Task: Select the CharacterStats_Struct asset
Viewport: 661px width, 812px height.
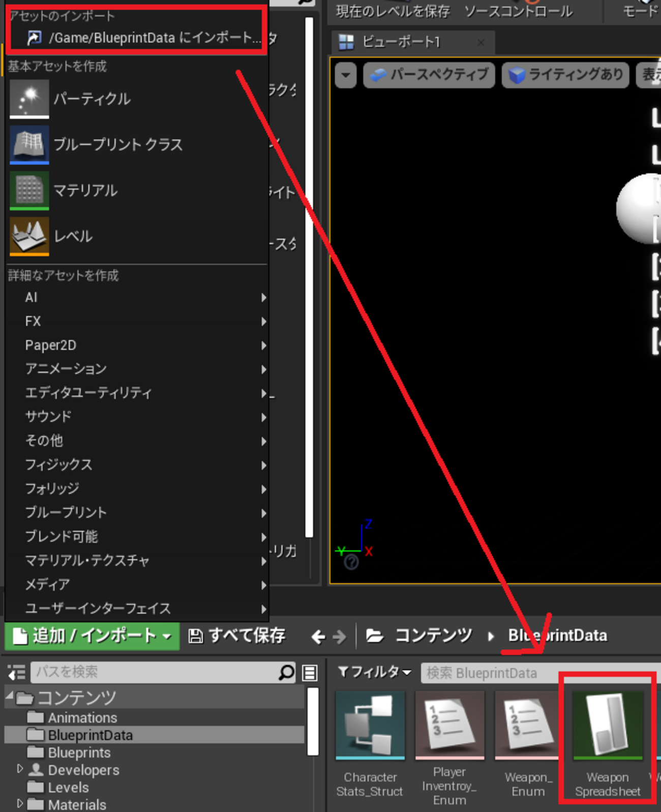Action: tap(370, 745)
